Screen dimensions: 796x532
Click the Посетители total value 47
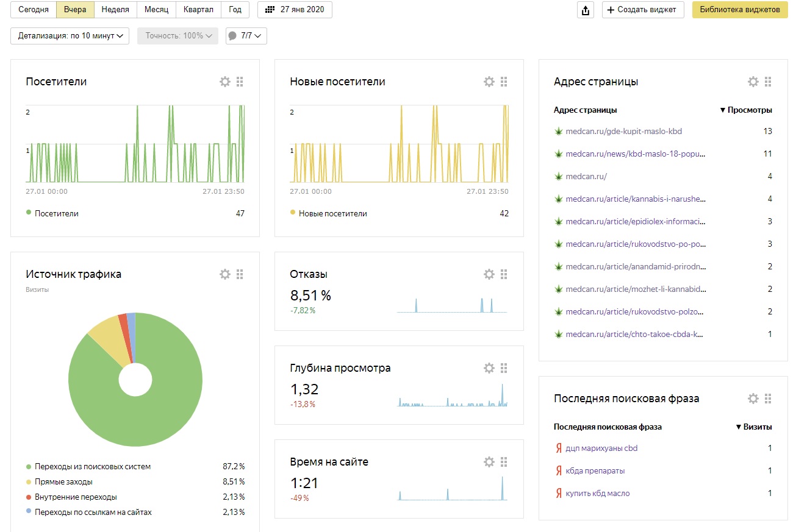point(240,213)
